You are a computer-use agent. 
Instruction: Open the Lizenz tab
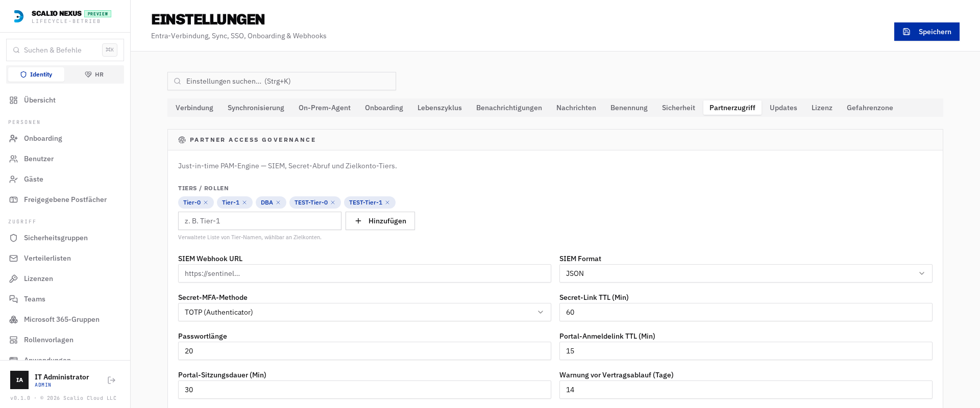pos(822,108)
